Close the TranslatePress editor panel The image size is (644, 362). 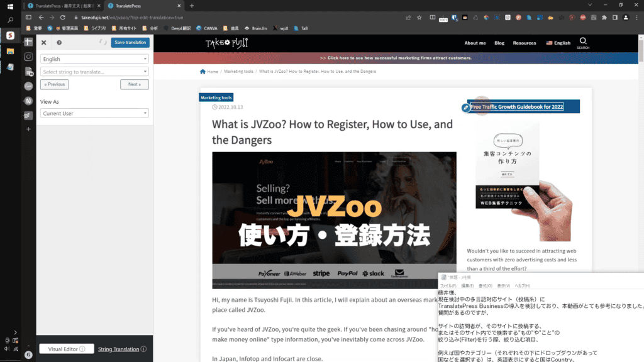(x=43, y=43)
